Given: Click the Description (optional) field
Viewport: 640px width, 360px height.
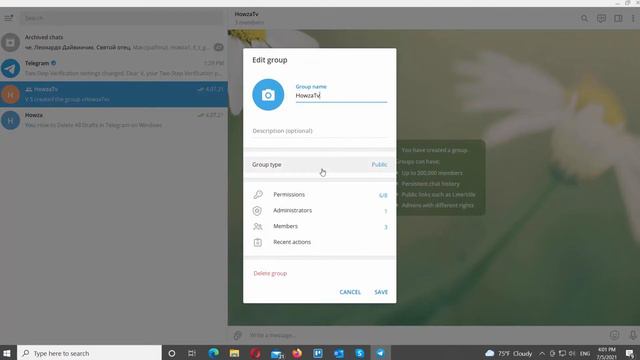Looking at the screenshot, I should (320, 131).
